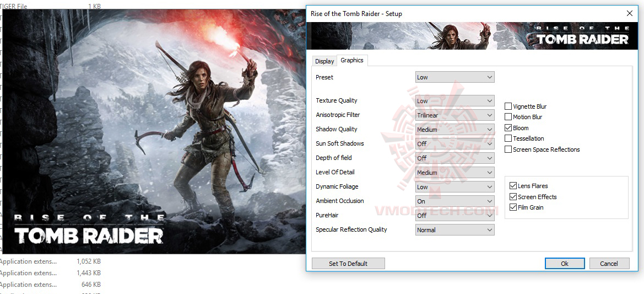Expand the Anisotropic Filter dropdown
The height and width of the screenshot is (294, 644).
[454, 115]
